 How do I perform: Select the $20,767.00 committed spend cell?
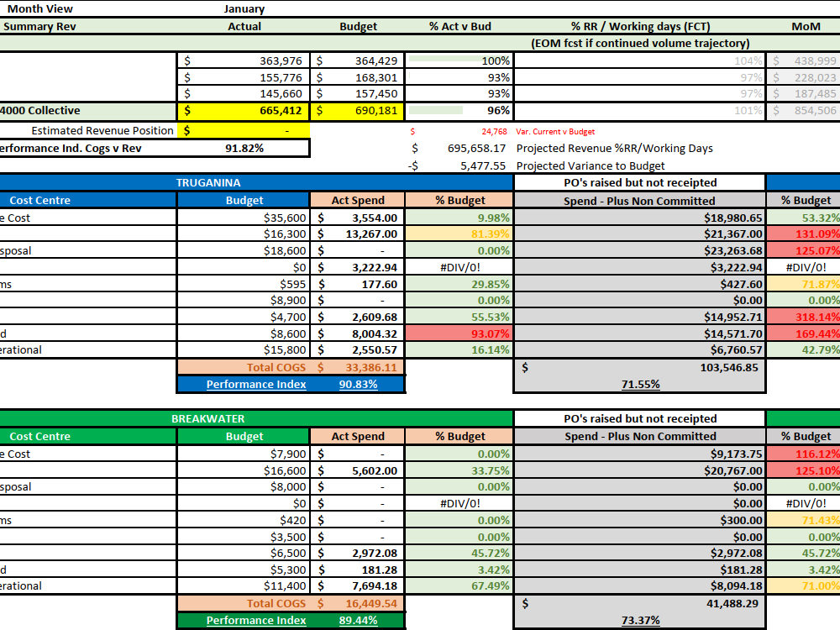click(x=639, y=470)
